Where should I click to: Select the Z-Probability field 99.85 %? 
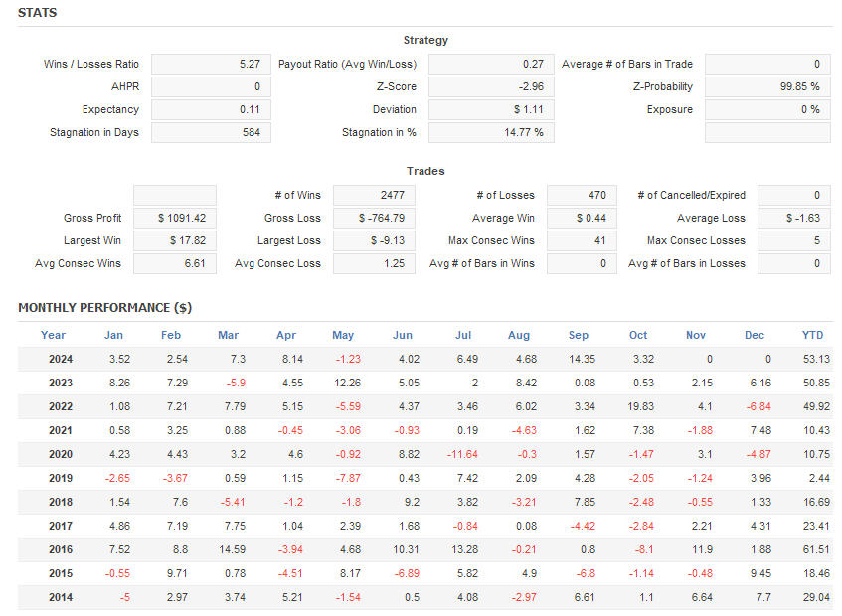click(767, 86)
